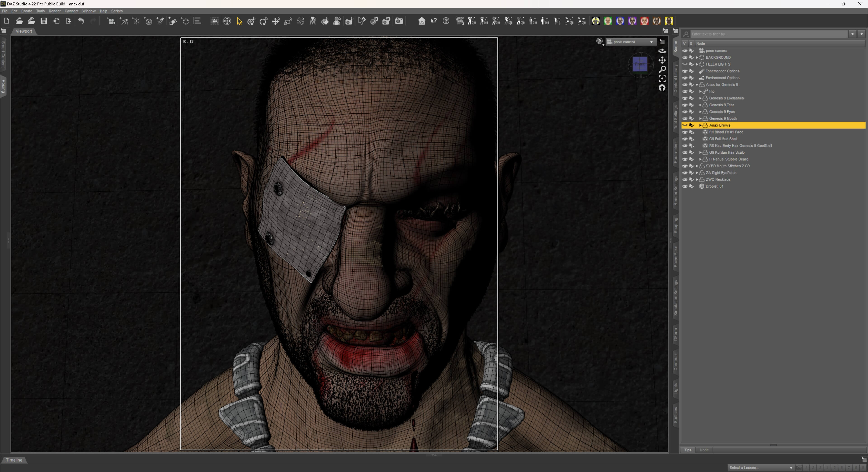
Task: Toggle selectability arrow for Droplet_01
Action: pos(692,186)
